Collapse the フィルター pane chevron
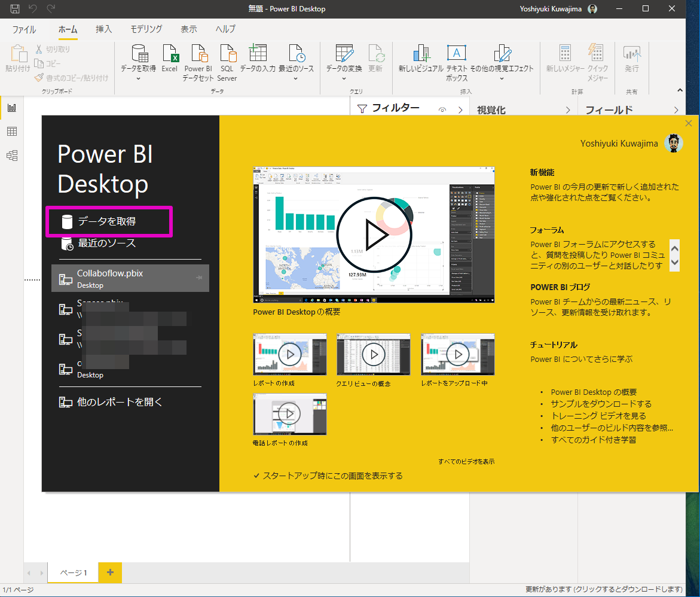 pyautogui.click(x=460, y=110)
